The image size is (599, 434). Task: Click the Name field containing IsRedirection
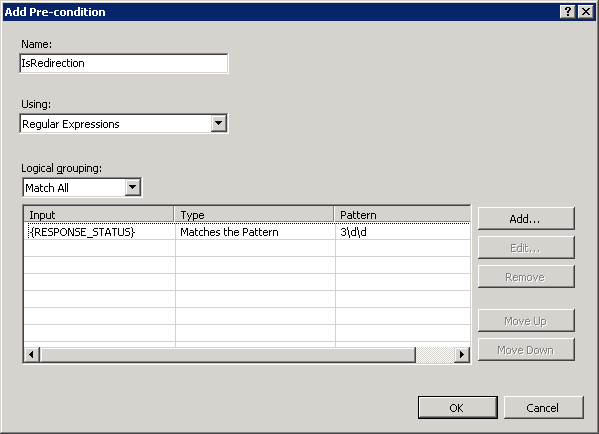pos(123,63)
